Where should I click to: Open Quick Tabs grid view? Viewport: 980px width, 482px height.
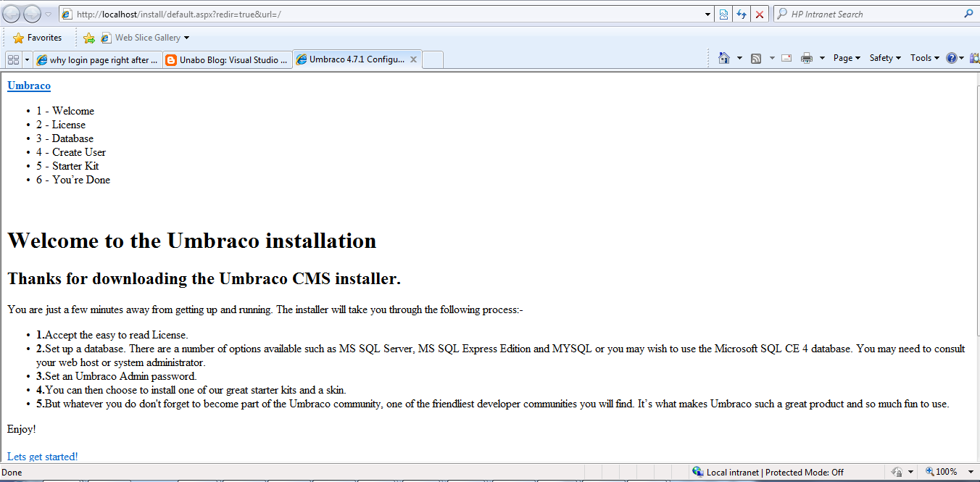coord(13,59)
